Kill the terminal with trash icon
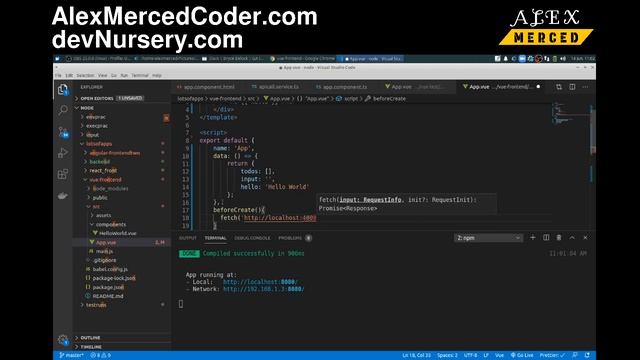Screen dimensions: 640x360 click(559, 238)
